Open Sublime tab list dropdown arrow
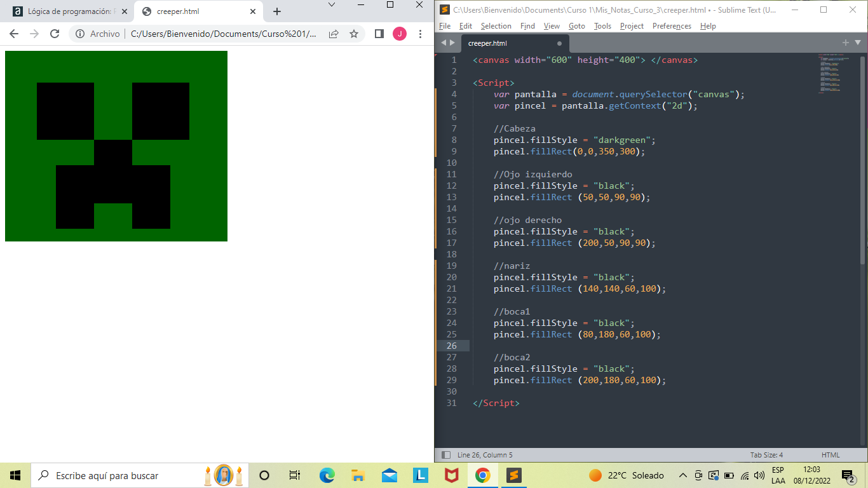Viewport: 868px width, 488px height. (857, 43)
